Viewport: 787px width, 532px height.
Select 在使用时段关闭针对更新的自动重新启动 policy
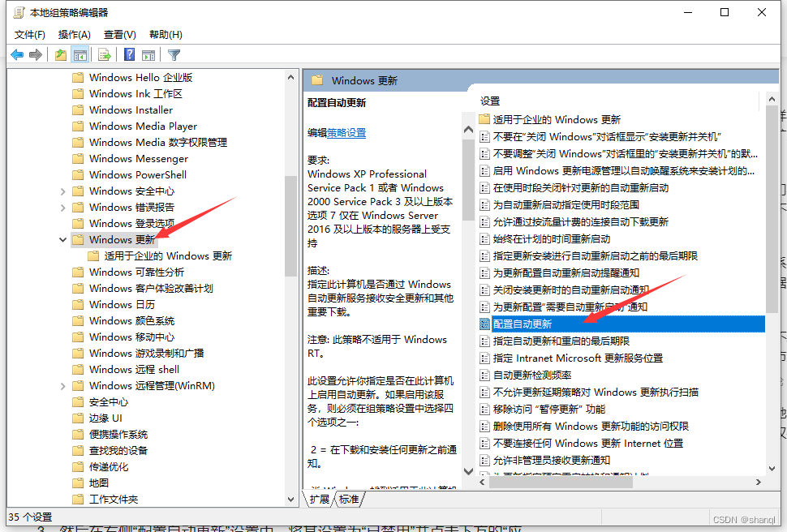(581, 188)
